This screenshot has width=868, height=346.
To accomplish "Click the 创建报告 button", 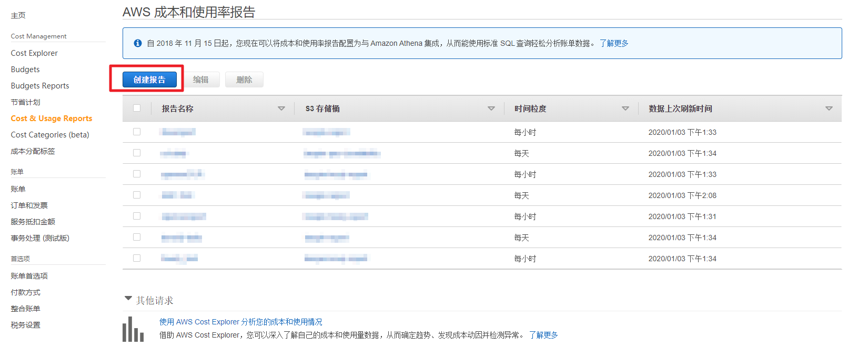I will click(x=149, y=80).
